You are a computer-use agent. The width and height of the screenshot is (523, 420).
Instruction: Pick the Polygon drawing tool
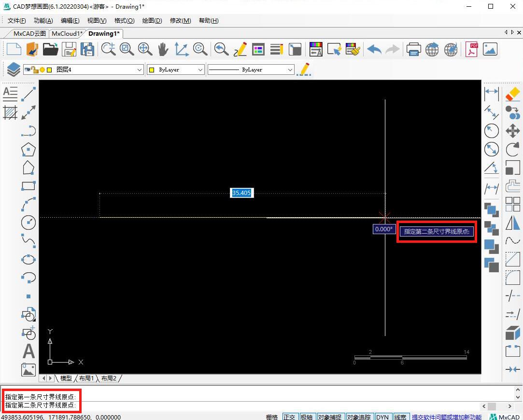point(28,149)
